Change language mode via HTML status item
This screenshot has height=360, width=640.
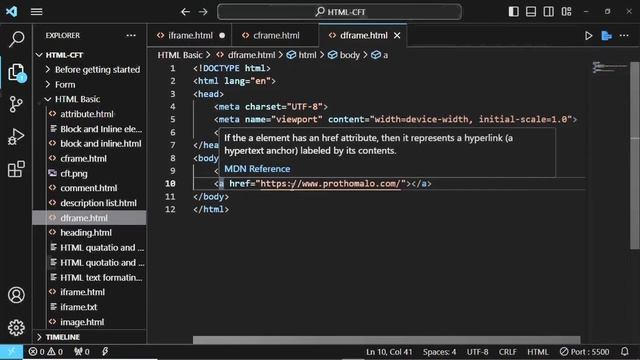[x=538, y=352]
